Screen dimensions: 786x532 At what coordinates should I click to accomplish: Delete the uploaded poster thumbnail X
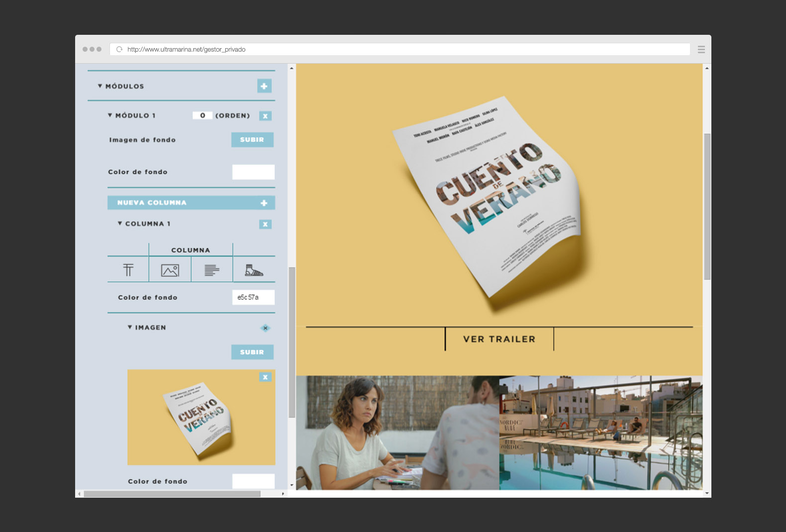[x=265, y=377]
